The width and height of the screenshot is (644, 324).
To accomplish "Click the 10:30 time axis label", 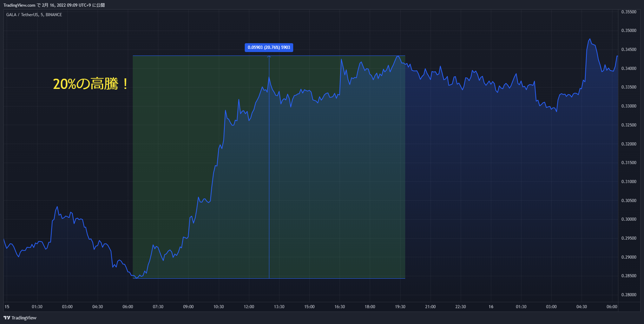I will point(219,307).
